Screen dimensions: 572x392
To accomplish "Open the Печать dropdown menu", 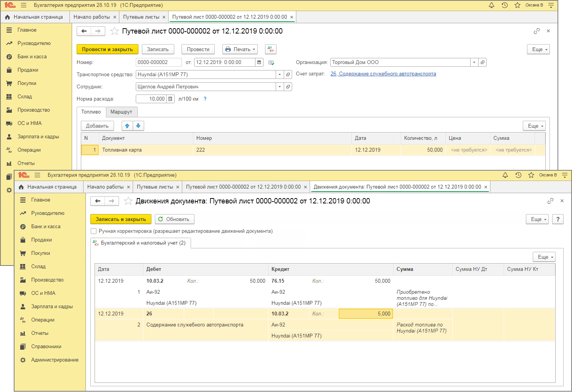I will tap(240, 49).
